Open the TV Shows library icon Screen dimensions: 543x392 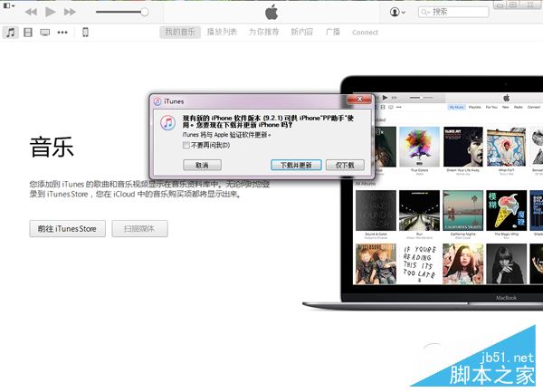point(45,33)
